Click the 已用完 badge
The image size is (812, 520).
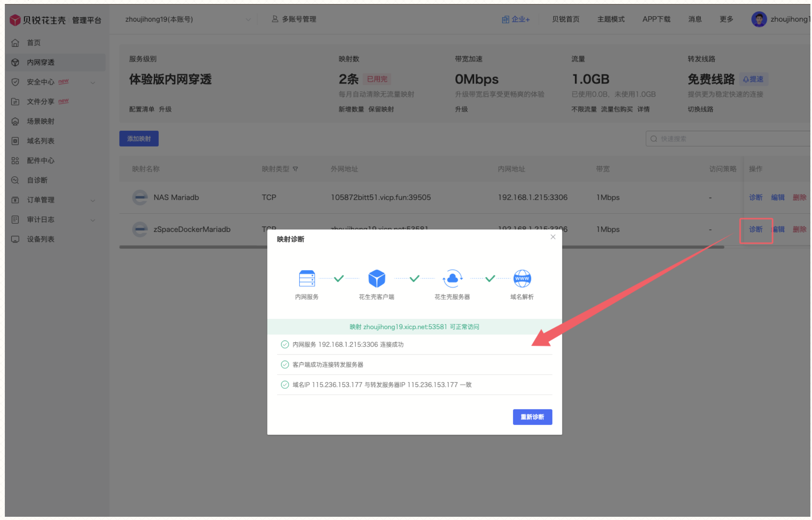pyautogui.click(x=377, y=79)
